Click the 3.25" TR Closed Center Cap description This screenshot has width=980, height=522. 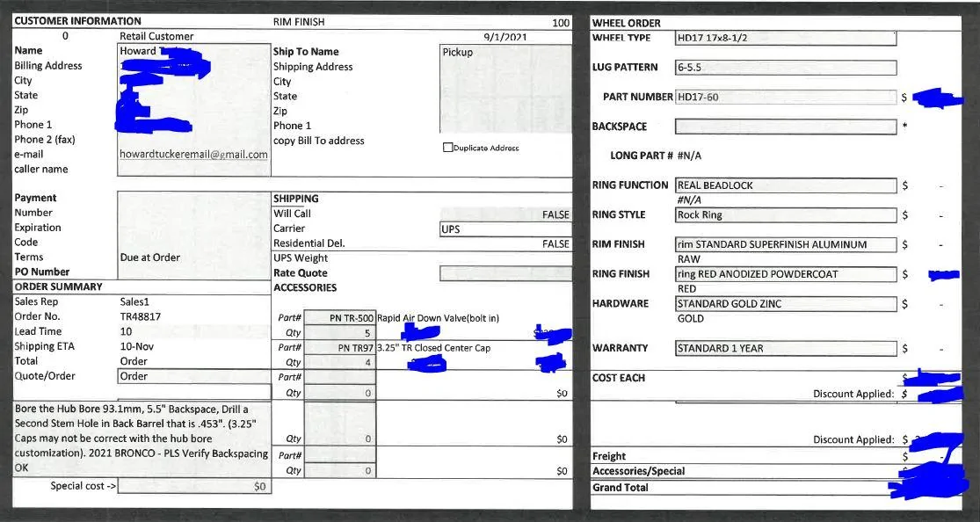click(434, 348)
